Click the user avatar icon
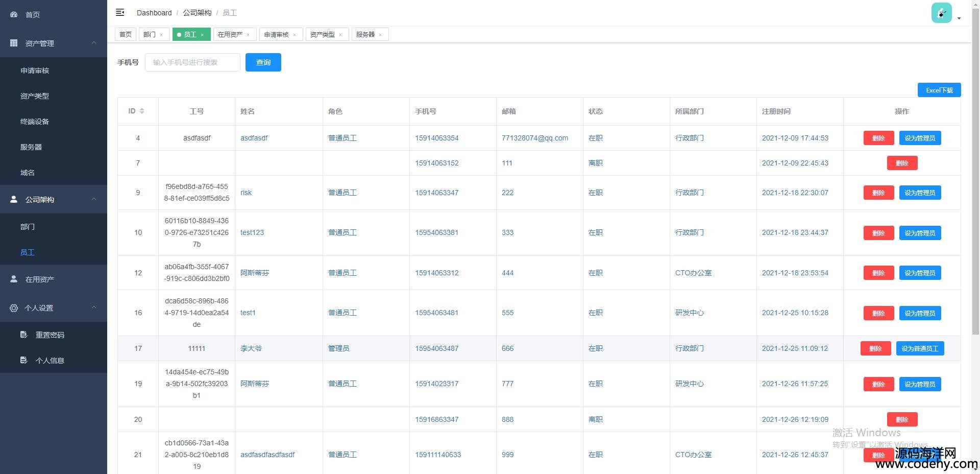 (x=941, y=13)
